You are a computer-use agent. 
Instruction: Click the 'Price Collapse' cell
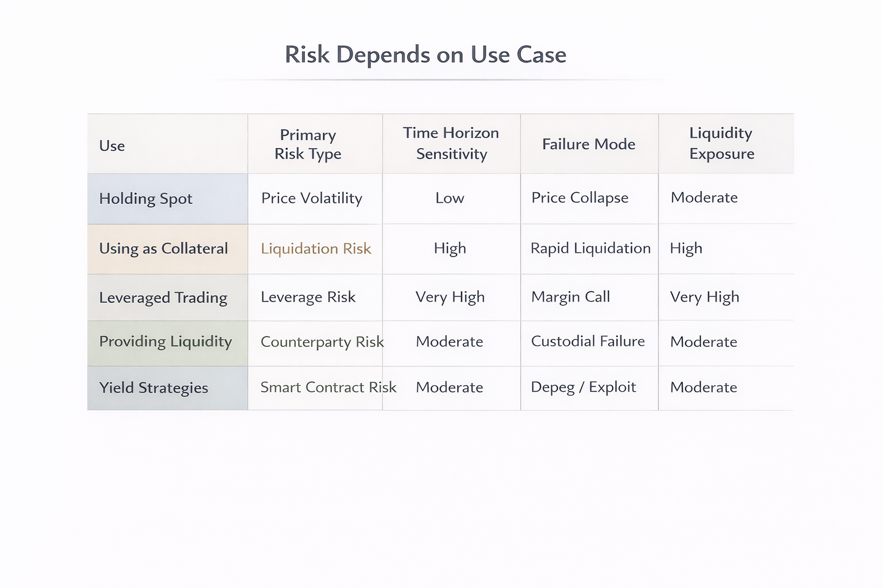(x=580, y=198)
